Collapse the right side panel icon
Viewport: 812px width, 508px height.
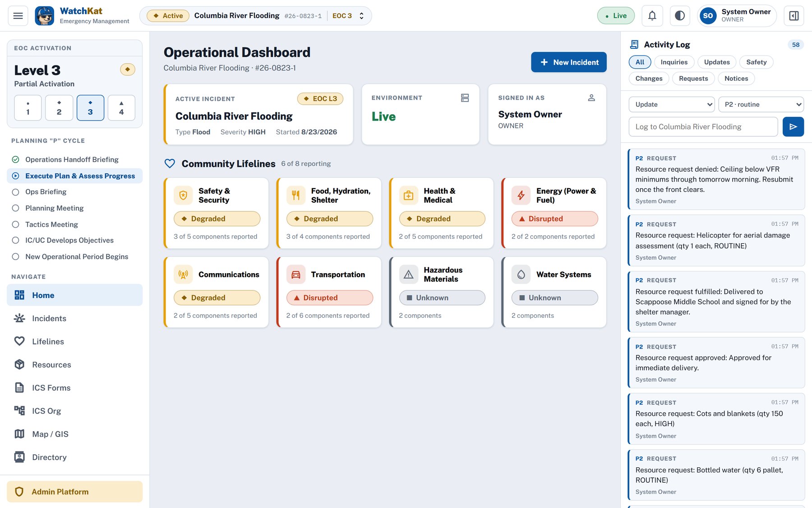point(794,16)
